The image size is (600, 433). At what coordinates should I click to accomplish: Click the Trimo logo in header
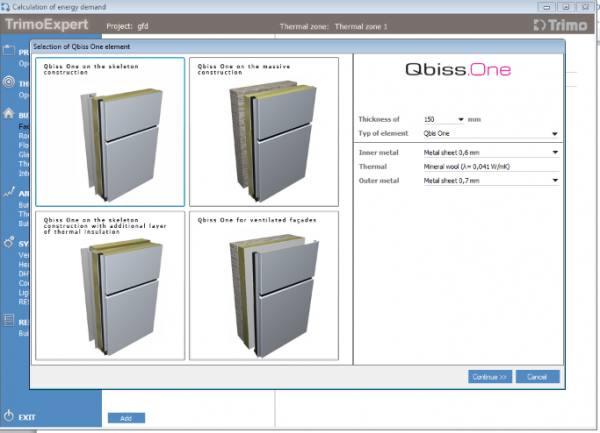click(x=560, y=25)
